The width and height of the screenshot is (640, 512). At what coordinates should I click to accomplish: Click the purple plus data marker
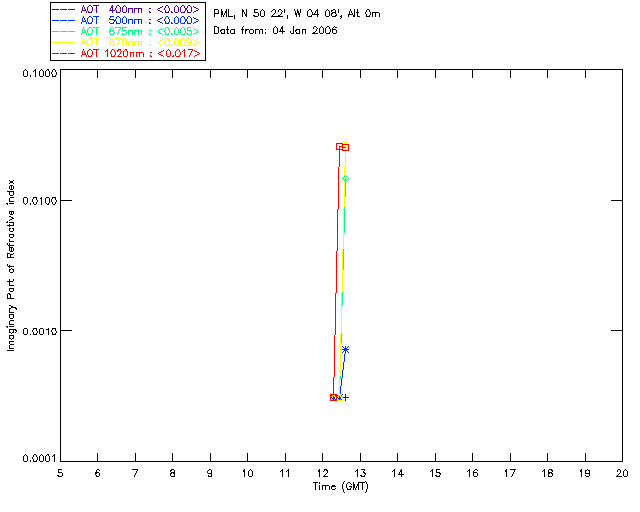(346, 397)
